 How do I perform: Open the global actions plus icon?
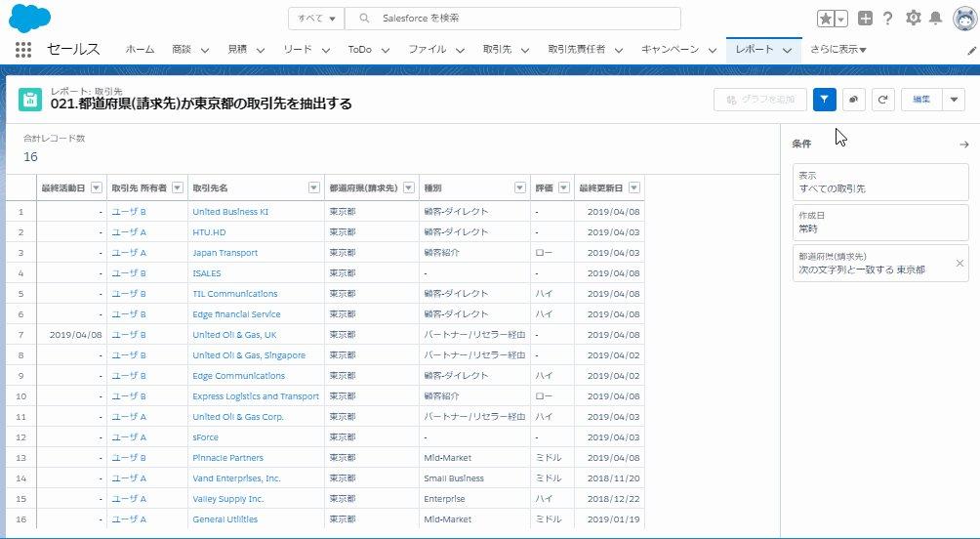point(865,19)
